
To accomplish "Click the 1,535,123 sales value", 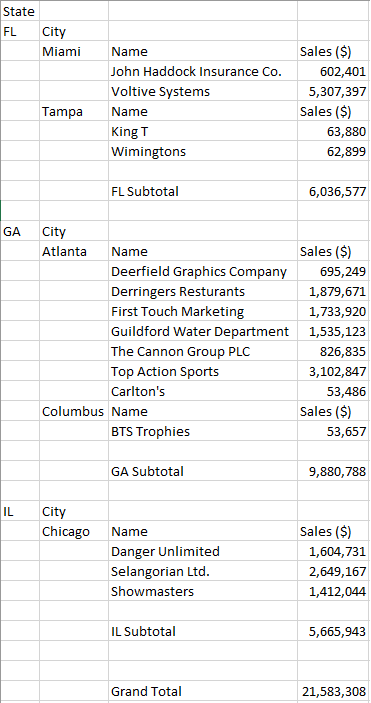I will [x=334, y=331].
